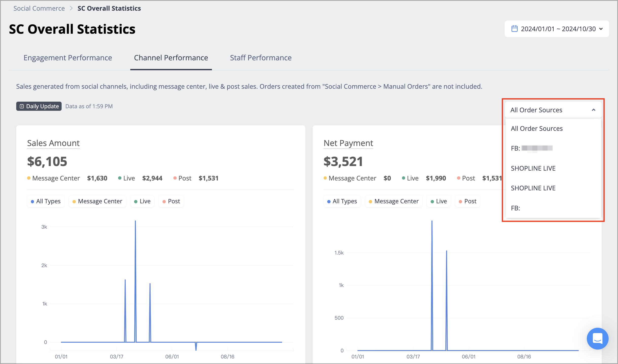This screenshot has height=364, width=618.
Task: Click the calendar icon in date range
Action: point(514,29)
